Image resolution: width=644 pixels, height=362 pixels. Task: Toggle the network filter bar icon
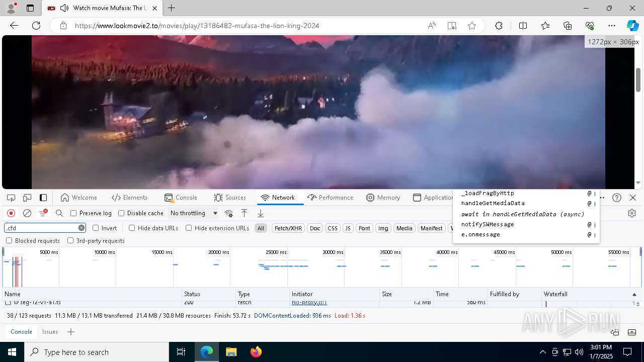[43, 213]
